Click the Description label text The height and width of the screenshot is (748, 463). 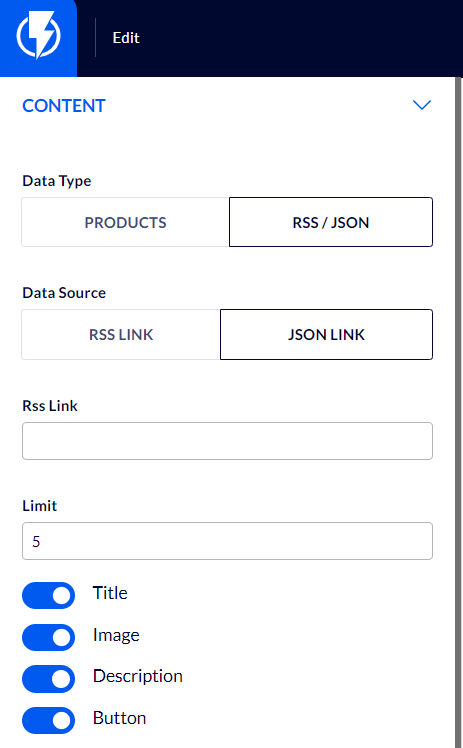(138, 676)
